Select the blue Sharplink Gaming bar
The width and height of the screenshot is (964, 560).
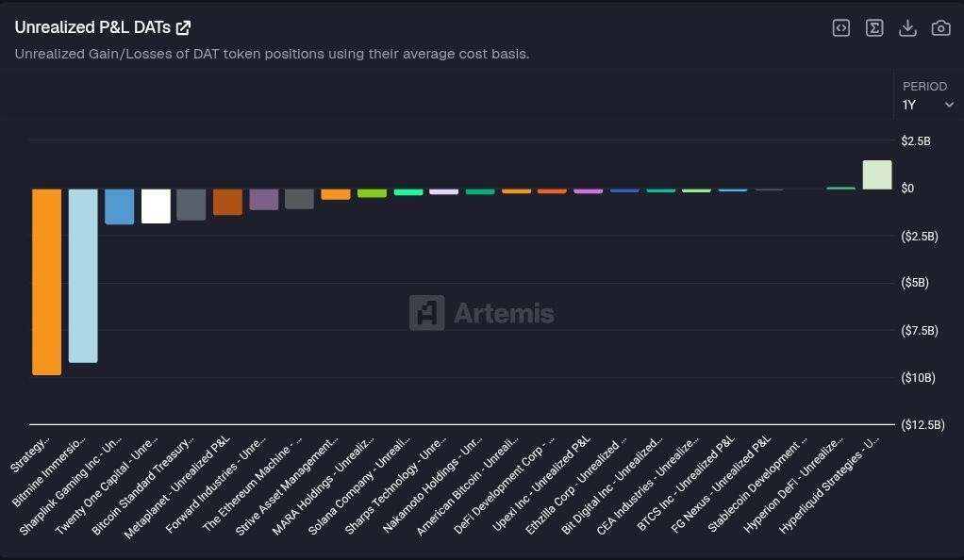(119, 206)
